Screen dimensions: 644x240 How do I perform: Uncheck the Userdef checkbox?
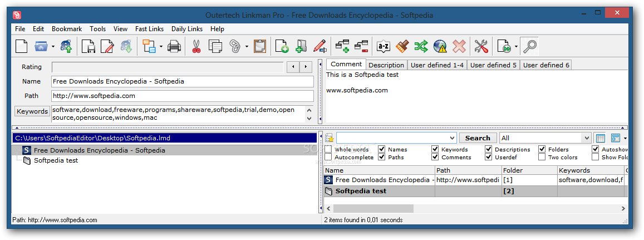(x=488, y=157)
